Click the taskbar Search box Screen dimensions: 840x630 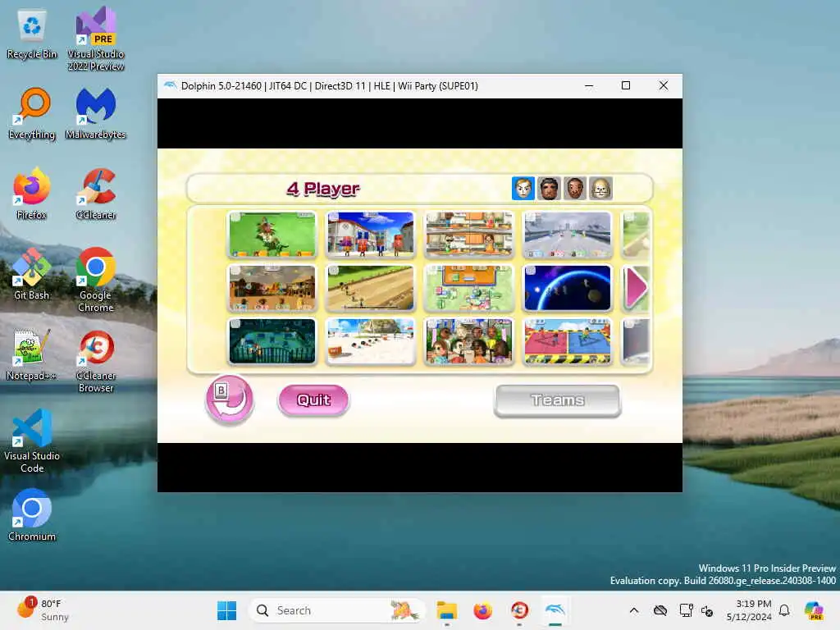click(337, 610)
